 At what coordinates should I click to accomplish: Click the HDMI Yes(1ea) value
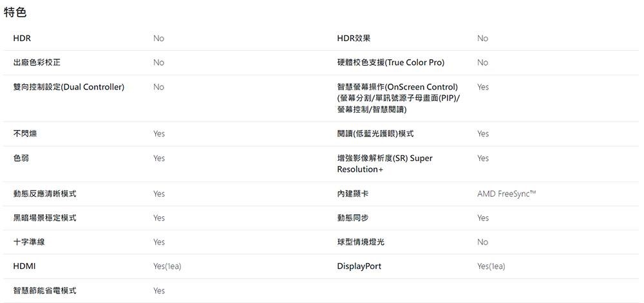(167, 266)
